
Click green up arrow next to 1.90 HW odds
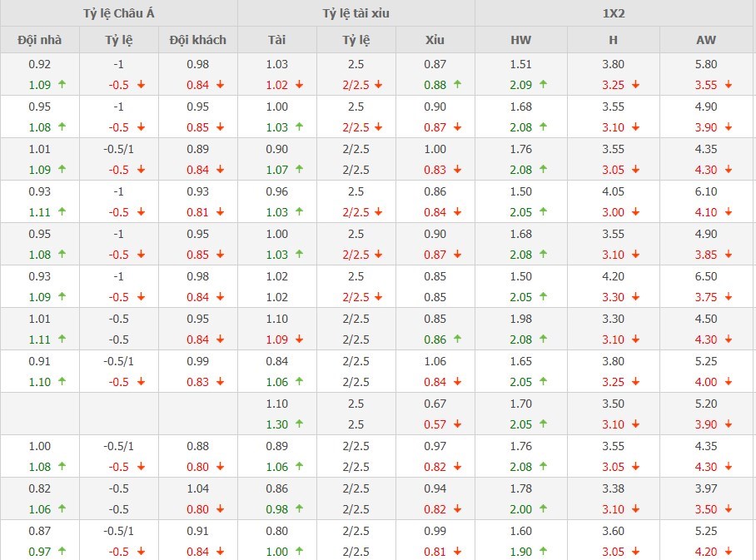click(544, 552)
